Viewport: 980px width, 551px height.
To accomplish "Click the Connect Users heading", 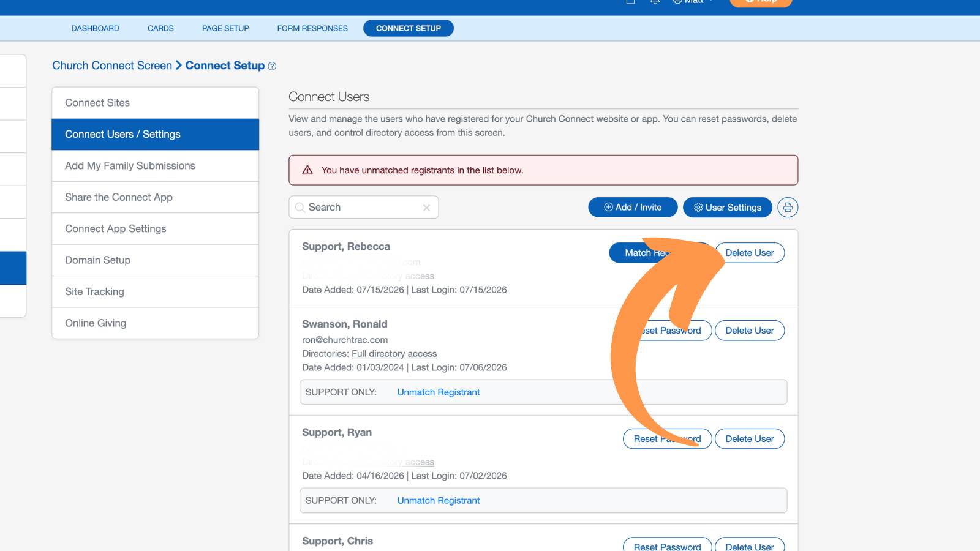I will [x=329, y=97].
